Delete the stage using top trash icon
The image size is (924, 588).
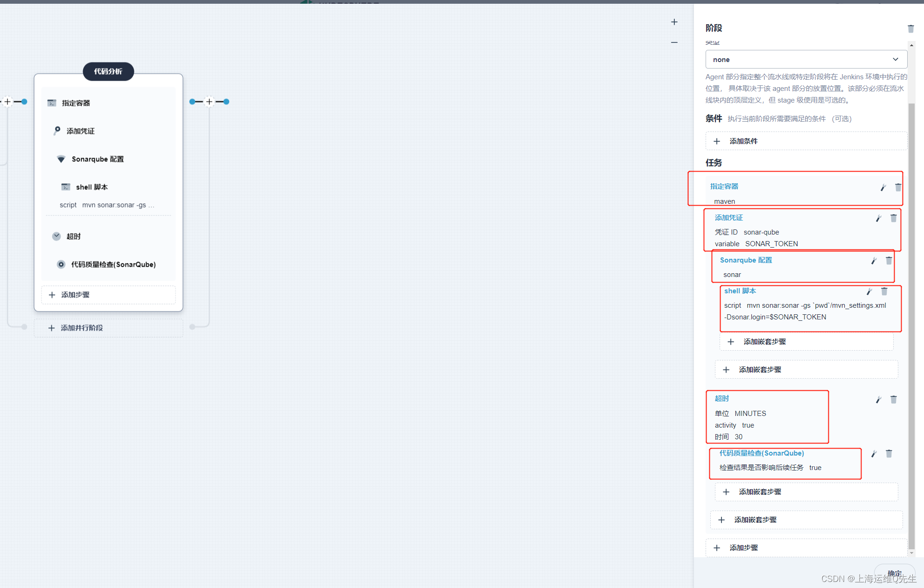click(x=910, y=28)
